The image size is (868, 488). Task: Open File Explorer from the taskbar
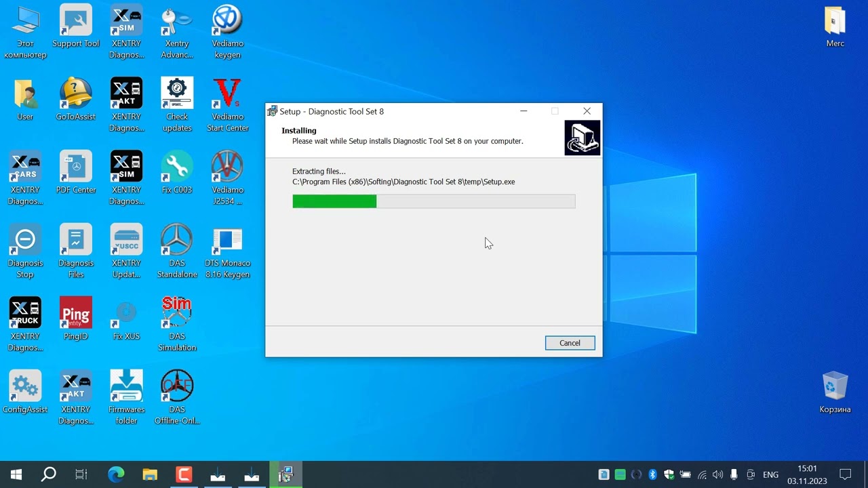click(150, 474)
